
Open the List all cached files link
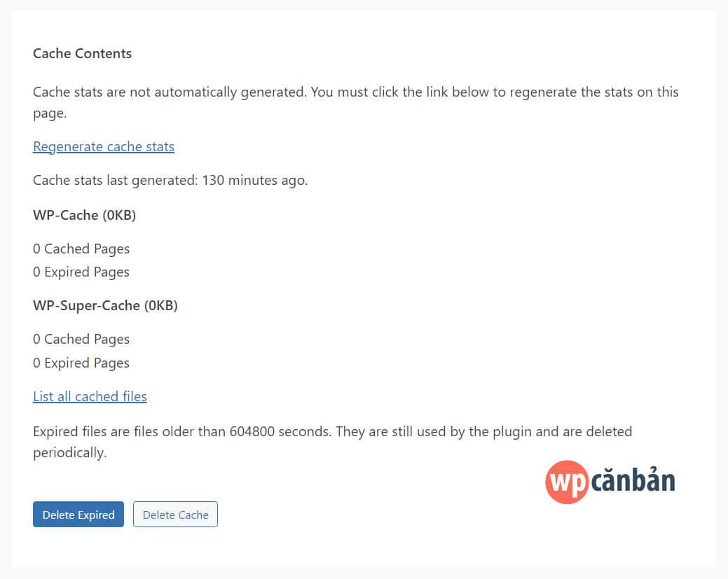coord(90,396)
